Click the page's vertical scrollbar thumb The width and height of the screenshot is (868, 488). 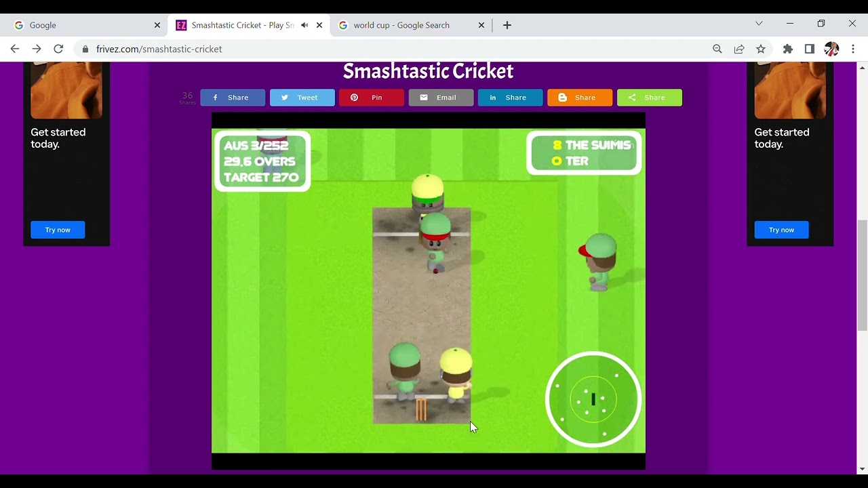tap(863, 275)
